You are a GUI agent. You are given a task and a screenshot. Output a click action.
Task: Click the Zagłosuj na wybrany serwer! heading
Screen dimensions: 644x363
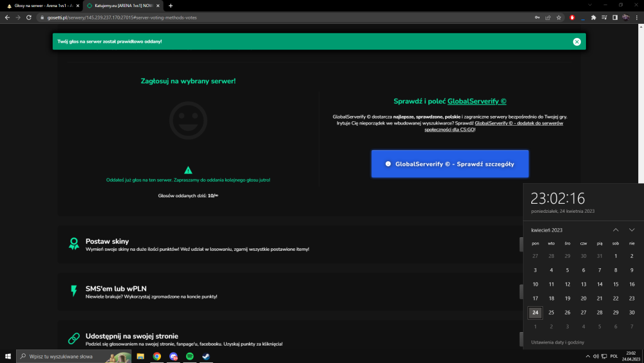tap(188, 81)
